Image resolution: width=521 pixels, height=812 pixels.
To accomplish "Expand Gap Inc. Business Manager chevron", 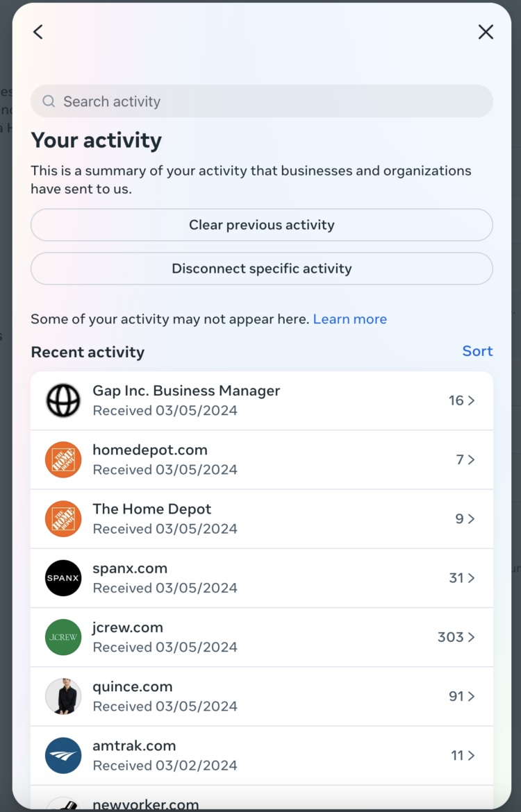I will (472, 400).
